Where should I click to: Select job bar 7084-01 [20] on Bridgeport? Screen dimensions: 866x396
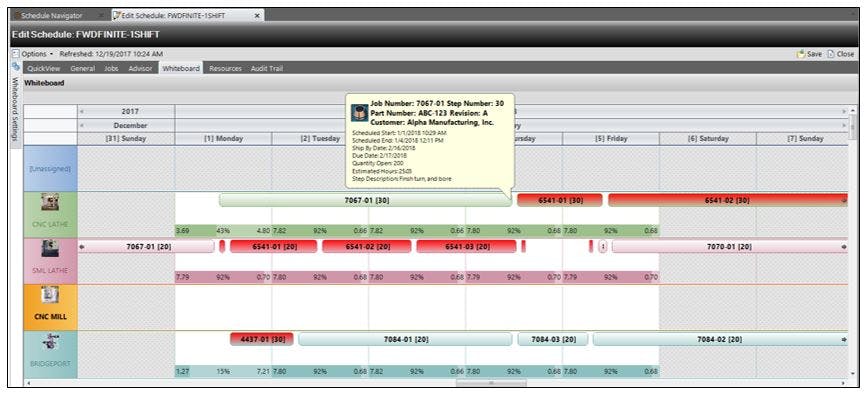click(x=405, y=339)
